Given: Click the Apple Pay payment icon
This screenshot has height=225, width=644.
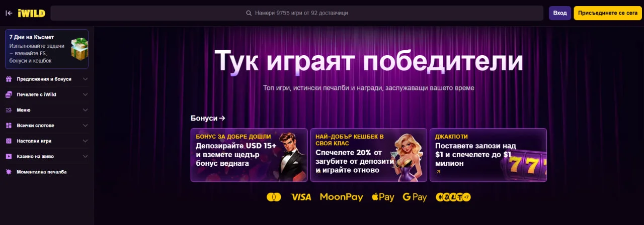Looking at the screenshot, I should 383,197.
